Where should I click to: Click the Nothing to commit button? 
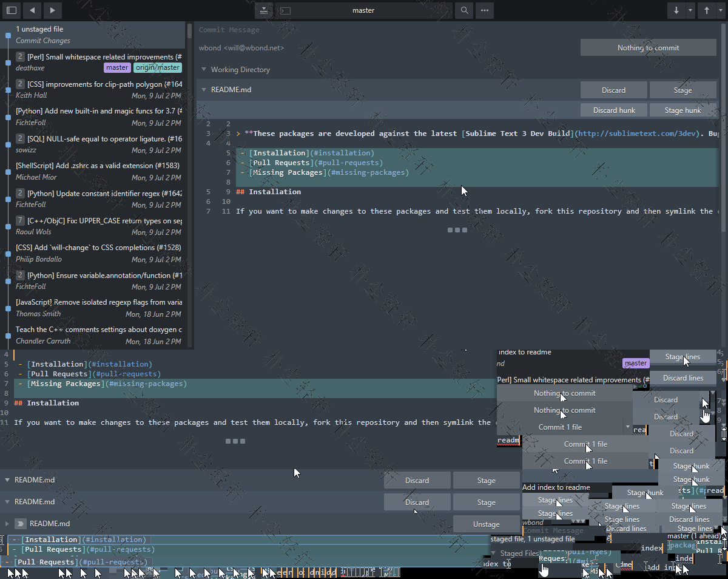pyautogui.click(x=649, y=47)
